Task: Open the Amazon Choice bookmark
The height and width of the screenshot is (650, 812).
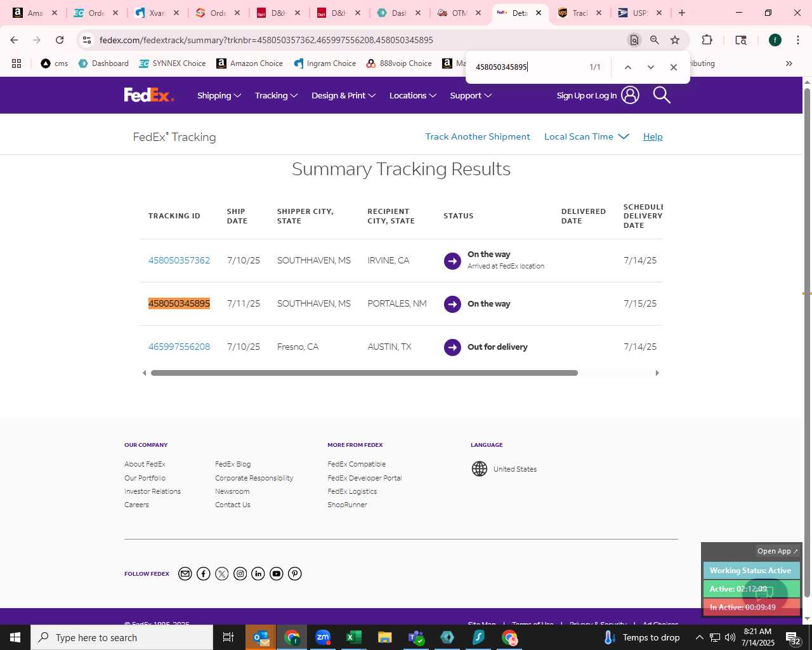Action: coord(249,63)
